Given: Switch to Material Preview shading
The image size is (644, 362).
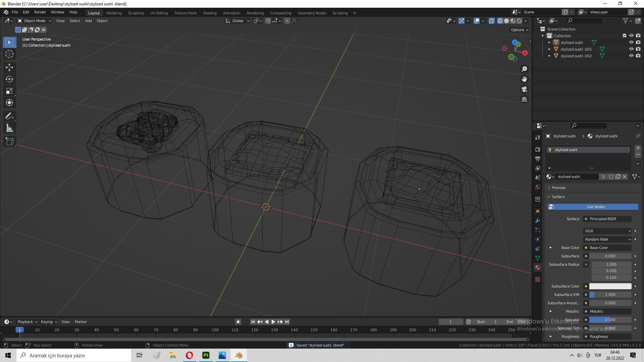Looking at the screenshot, I should click(x=513, y=21).
